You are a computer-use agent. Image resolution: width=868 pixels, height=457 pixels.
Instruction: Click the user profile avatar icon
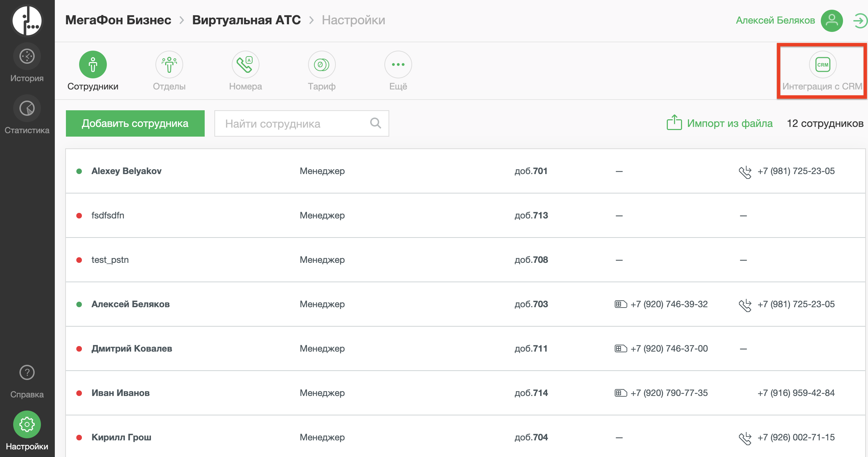point(832,21)
